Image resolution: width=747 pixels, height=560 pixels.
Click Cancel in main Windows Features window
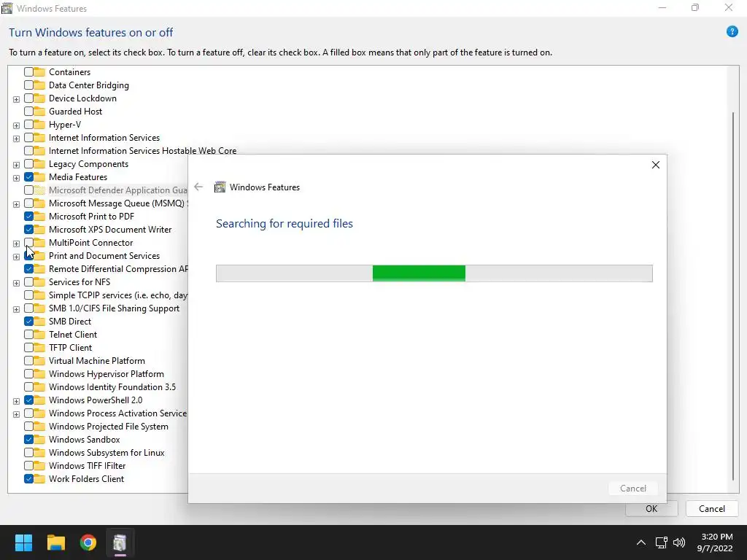coord(712,508)
